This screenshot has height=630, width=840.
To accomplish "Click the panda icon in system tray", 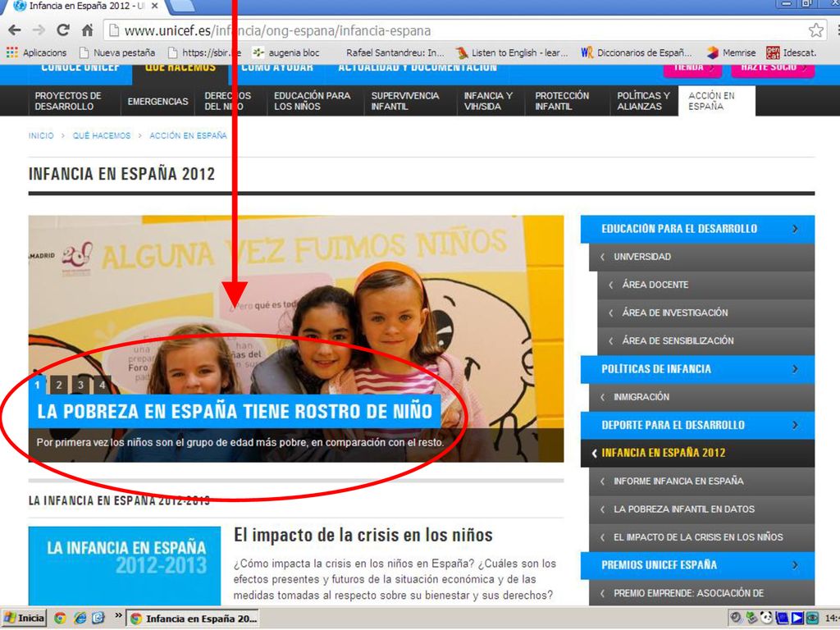I will coord(766,619).
